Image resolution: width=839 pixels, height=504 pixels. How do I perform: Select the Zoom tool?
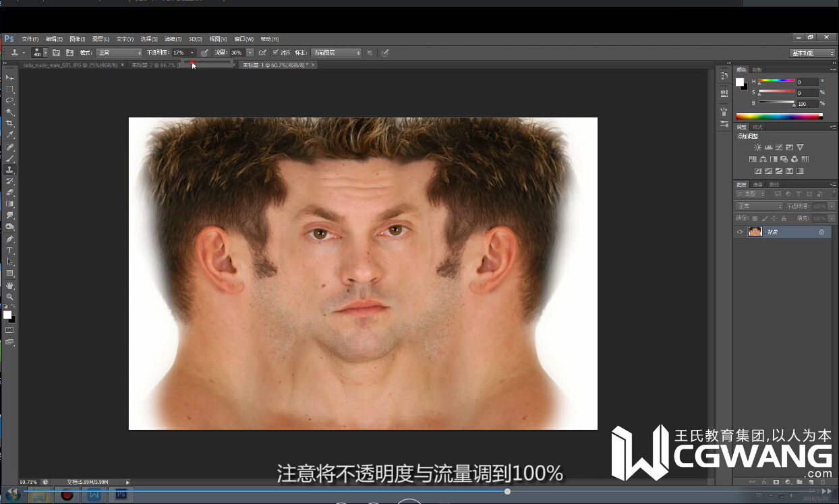point(9,297)
